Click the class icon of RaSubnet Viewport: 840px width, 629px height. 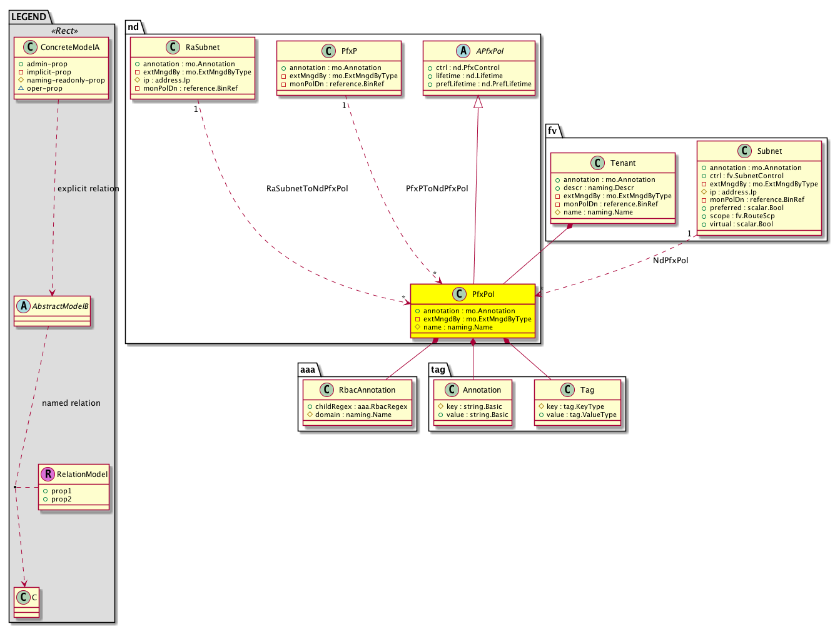[x=173, y=48]
